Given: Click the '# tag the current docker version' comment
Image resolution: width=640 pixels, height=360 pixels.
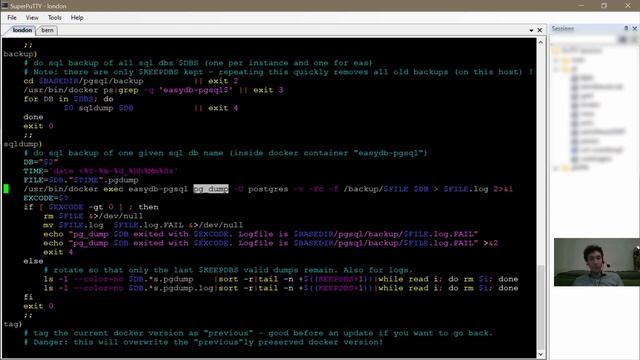Looking at the screenshot, I should click(258, 333).
